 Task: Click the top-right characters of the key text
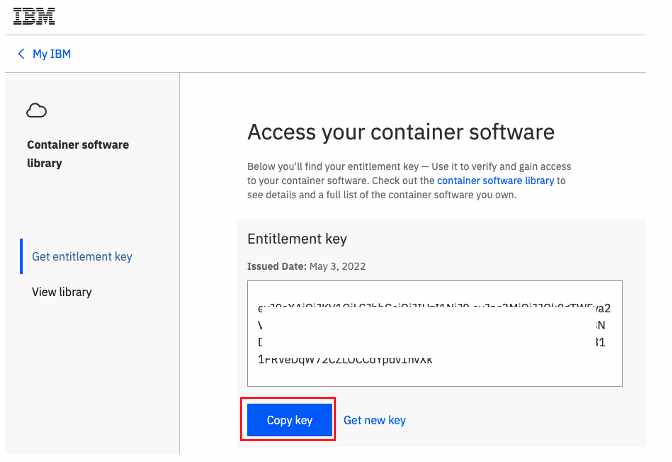tap(602, 308)
